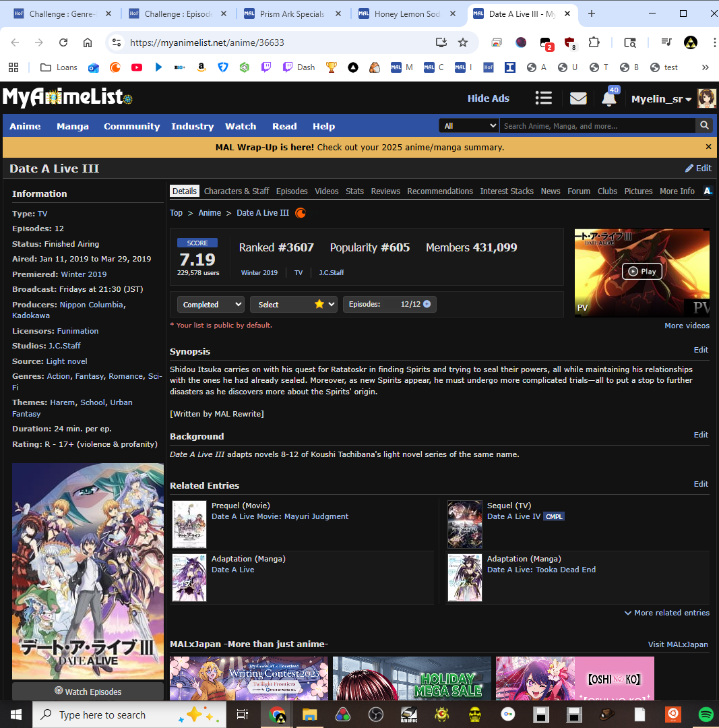The image size is (719, 728).
Task: Click the Windows taskbar search box
Action: [129, 715]
